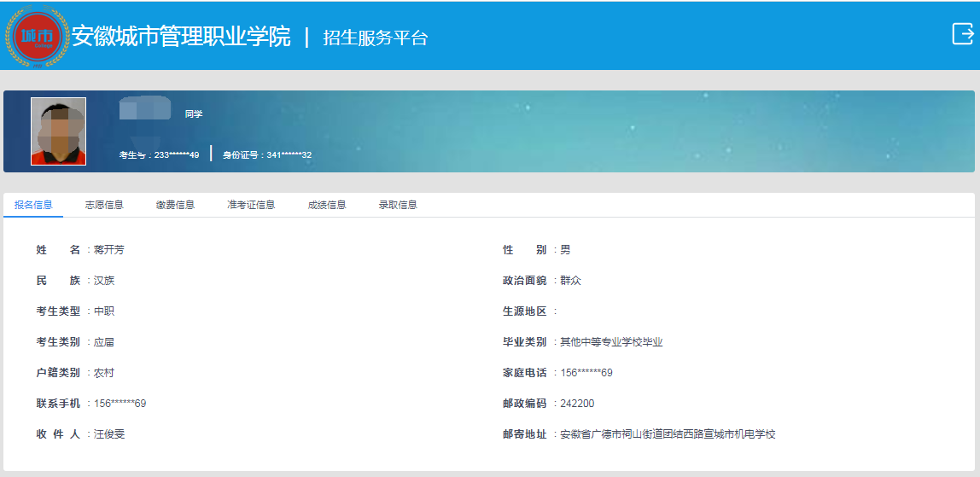Select the 家庭电话 number value

coord(586,373)
